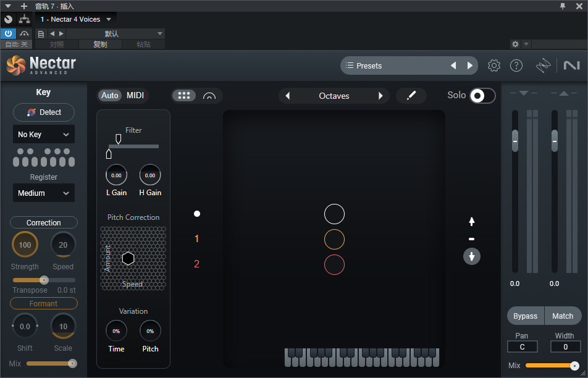588x378 pixels.
Task: Click the Strength knob showing 100
Action: [25, 245]
